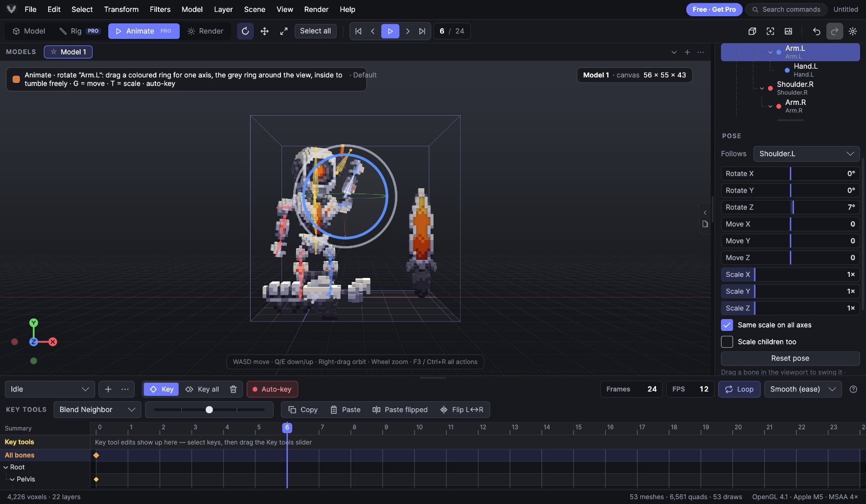Click the duplicate view icon
Screen dimensions: 866x504
pyautogui.click(x=752, y=31)
